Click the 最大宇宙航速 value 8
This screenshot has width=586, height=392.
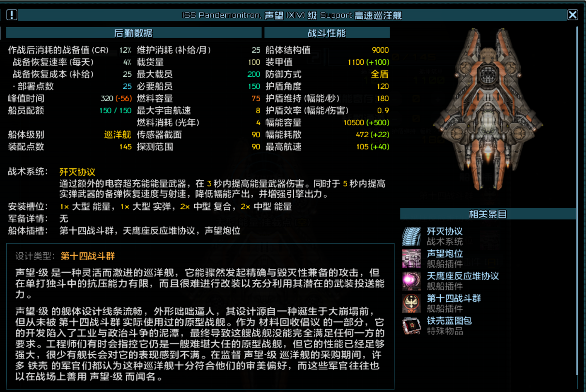click(258, 110)
